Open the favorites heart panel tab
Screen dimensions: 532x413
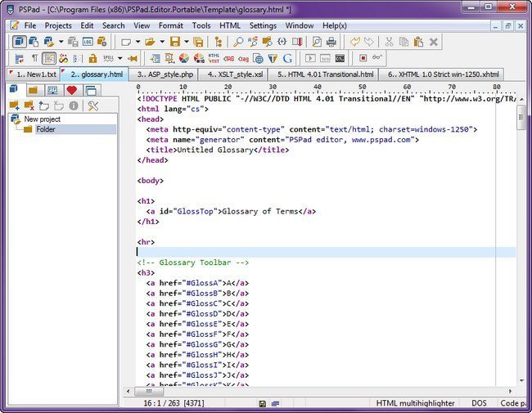[x=71, y=90]
